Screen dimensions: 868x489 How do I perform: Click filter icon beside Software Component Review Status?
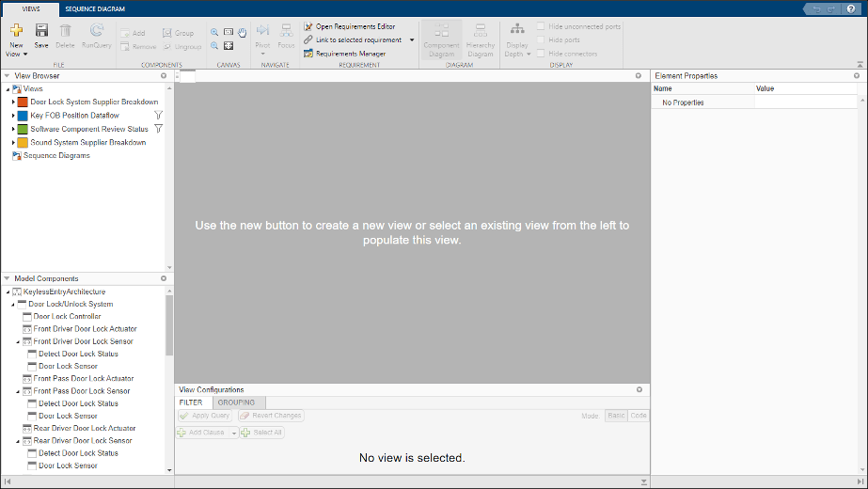pos(158,129)
